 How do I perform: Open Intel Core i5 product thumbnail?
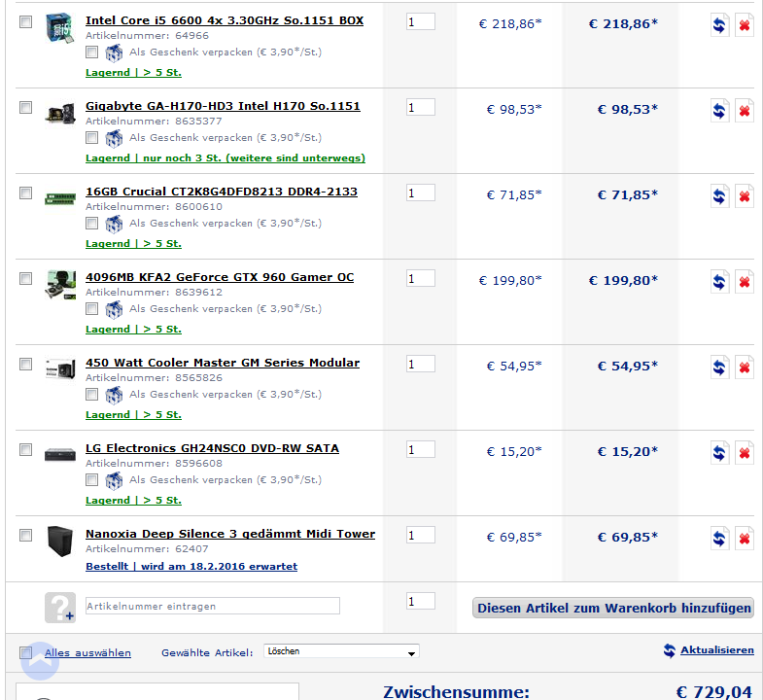point(60,28)
